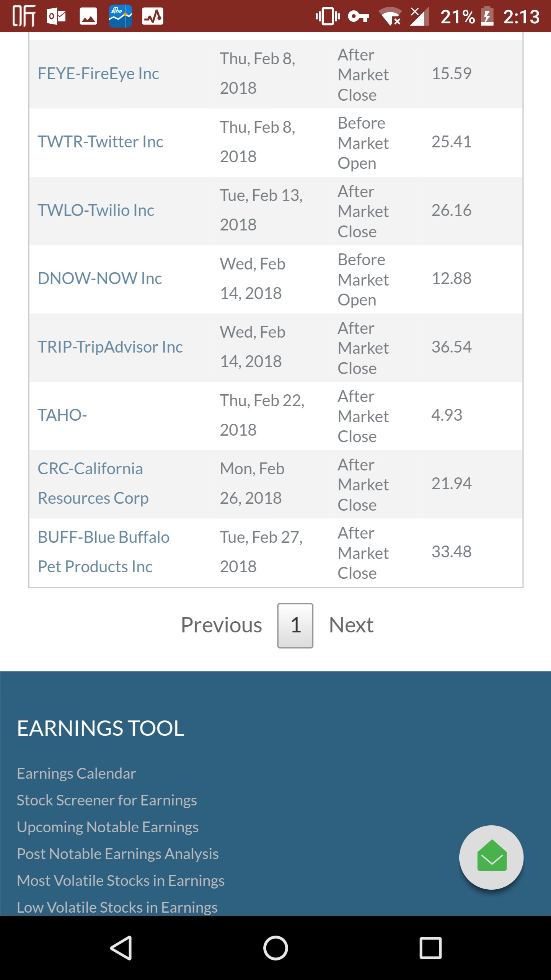The height and width of the screenshot is (980, 551).
Task: Open Most Volatile Stocks in Earnings
Action: tap(121, 880)
